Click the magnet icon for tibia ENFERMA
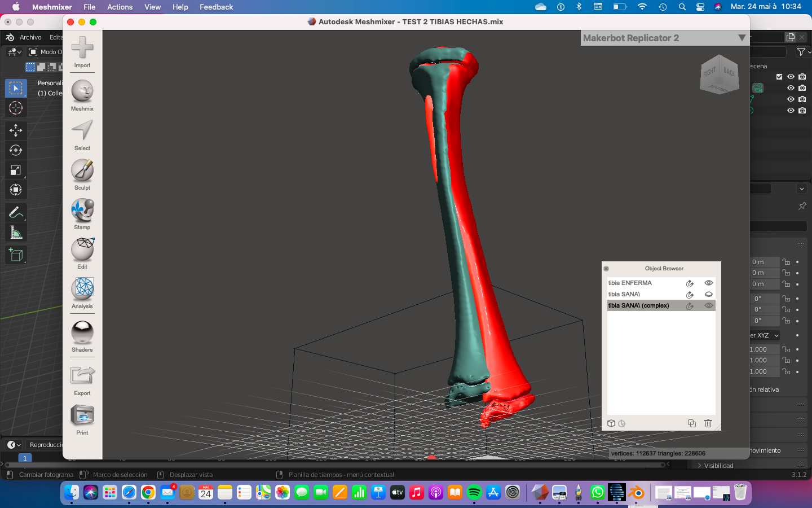812x508 pixels. click(690, 283)
